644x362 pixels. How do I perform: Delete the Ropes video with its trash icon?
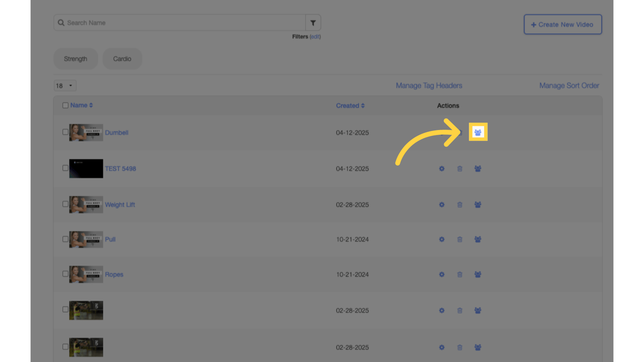460,274
